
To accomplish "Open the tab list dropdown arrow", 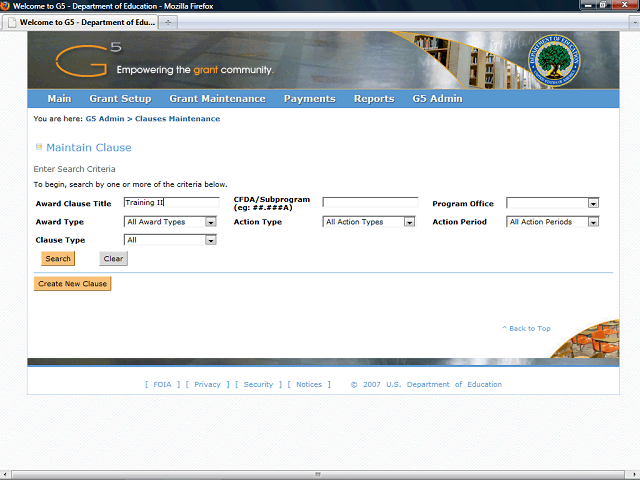I will (x=635, y=23).
